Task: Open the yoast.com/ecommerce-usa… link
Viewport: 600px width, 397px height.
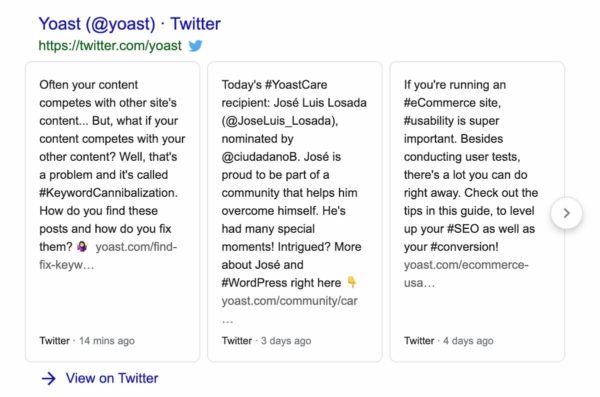Action: click(x=466, y=274)
